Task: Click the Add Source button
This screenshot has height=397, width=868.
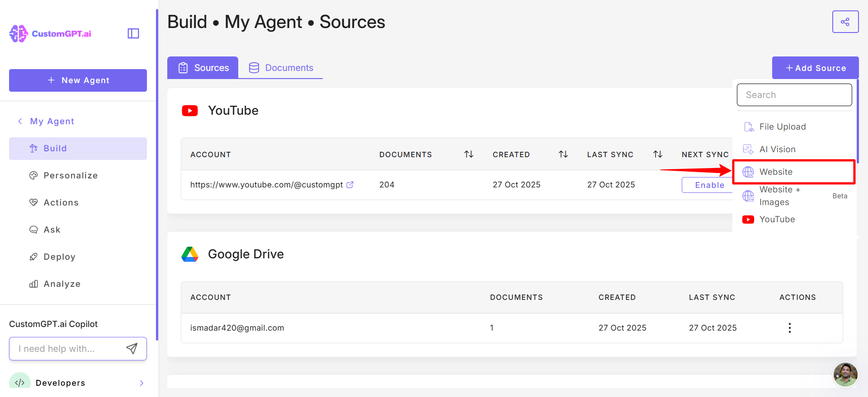Action: point(815,68)
